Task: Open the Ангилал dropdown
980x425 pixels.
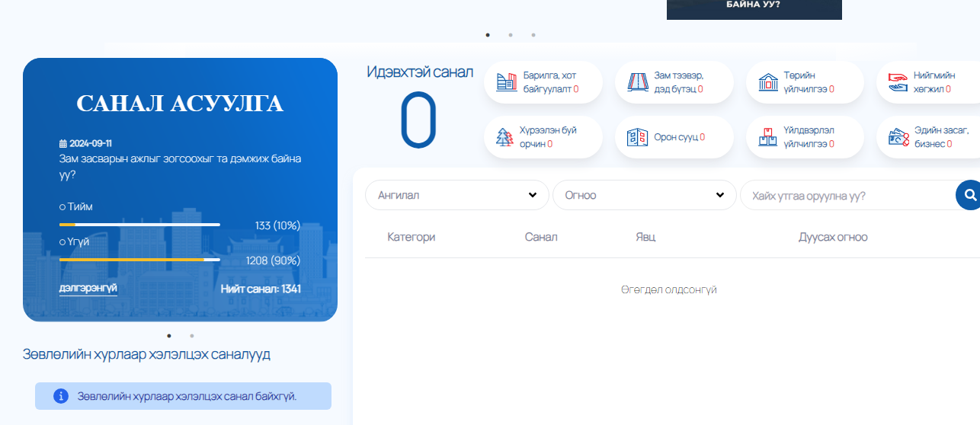Action: pyautogui.click(x=457, y=195)
